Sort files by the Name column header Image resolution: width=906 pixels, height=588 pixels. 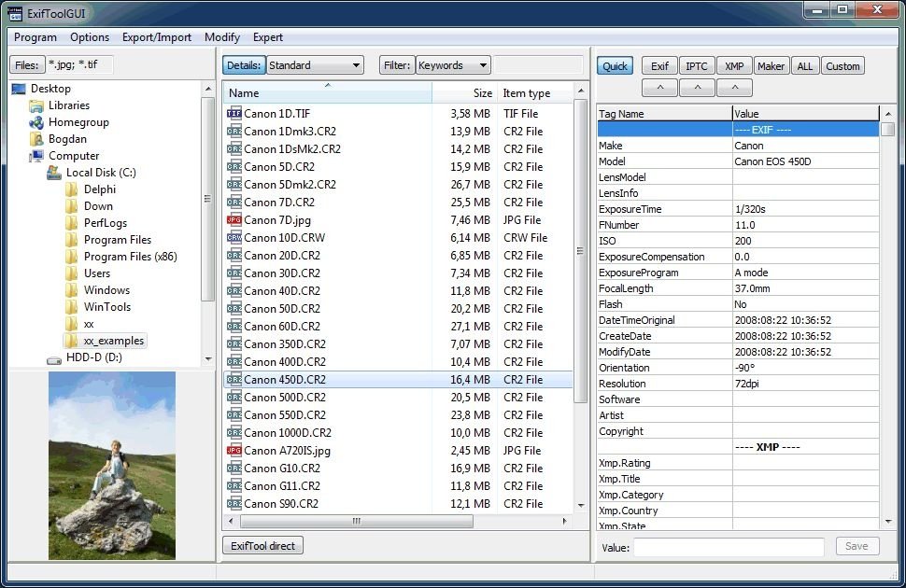(327, 93)
